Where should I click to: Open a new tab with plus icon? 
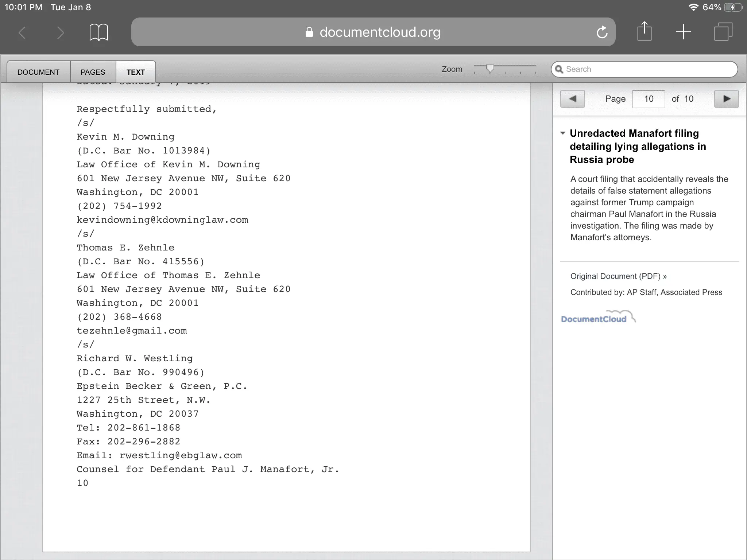683,32
